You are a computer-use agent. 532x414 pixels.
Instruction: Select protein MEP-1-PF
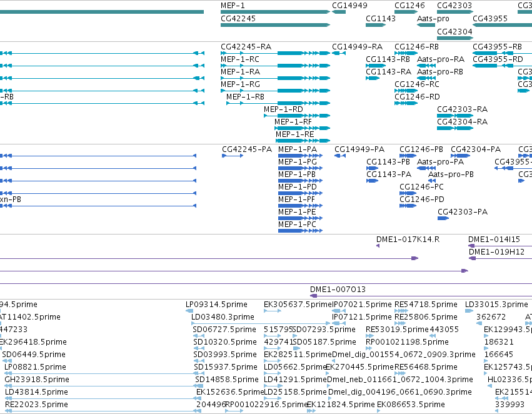click(300, 206)
